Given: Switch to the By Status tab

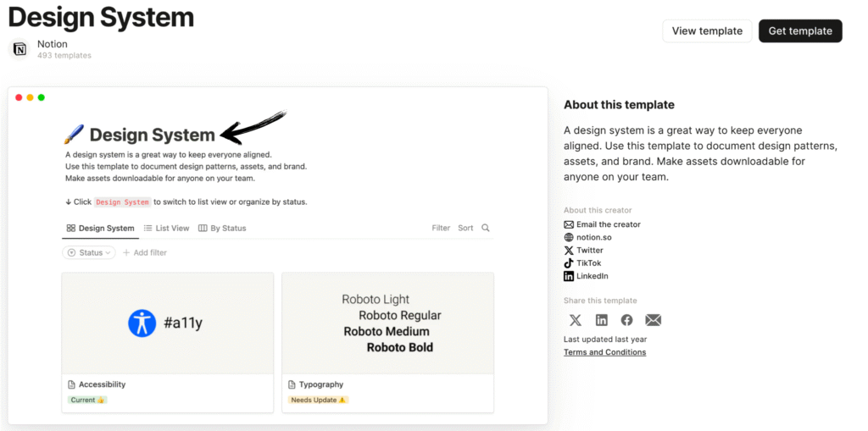Looking at the screenshot, I should click(222, 228).
